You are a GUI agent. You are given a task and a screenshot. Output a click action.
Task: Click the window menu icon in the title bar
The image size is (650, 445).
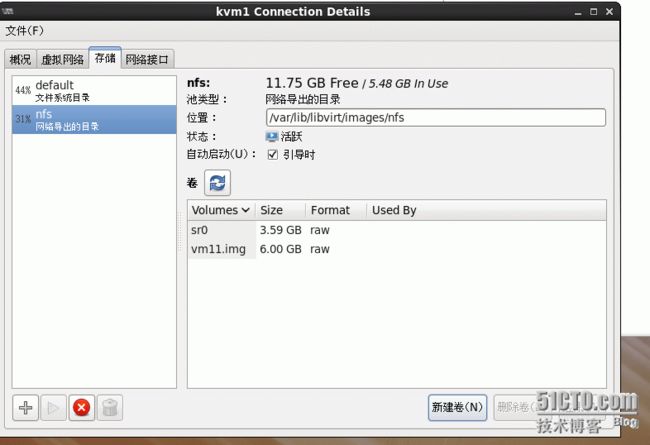coord(7,11)
